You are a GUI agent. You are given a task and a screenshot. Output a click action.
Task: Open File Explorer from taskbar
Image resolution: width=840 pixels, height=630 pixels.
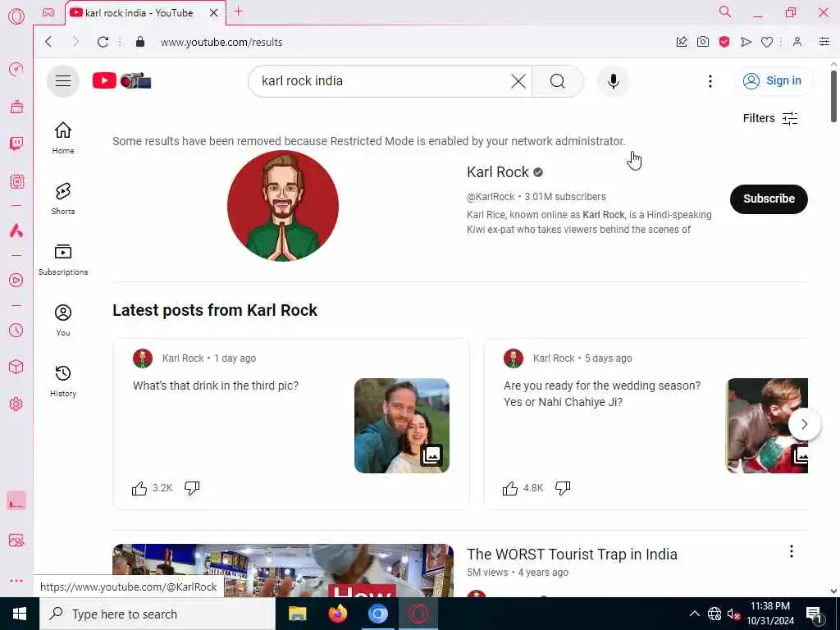tap(297, 614)
